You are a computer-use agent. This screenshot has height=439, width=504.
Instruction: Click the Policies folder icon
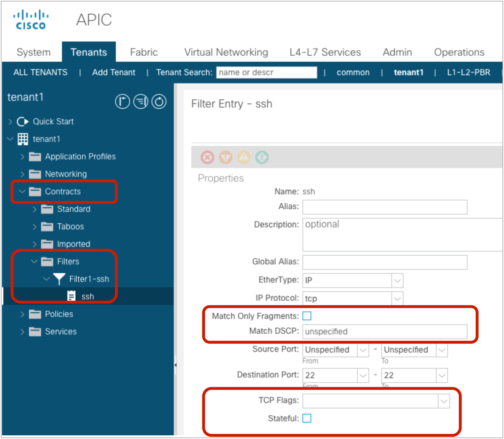coord(35,314)
